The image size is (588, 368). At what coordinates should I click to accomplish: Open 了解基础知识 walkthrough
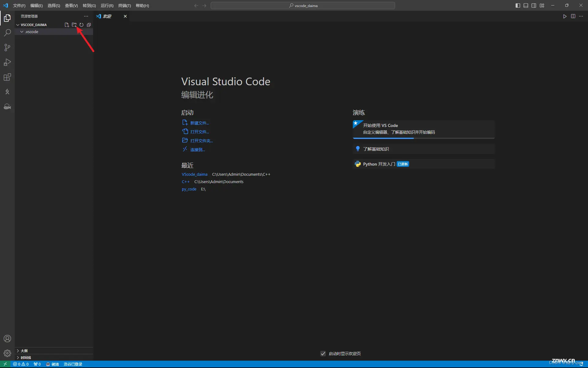(424, 149)
